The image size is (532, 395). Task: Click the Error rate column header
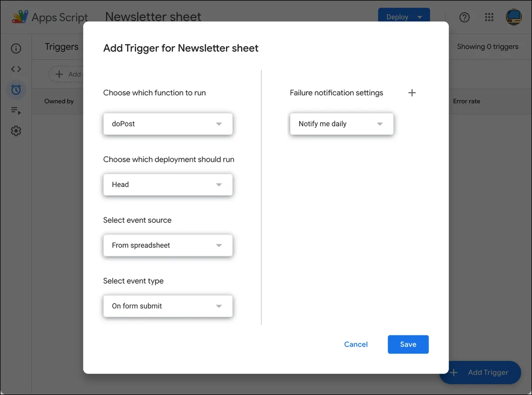[x=466, y=101]
